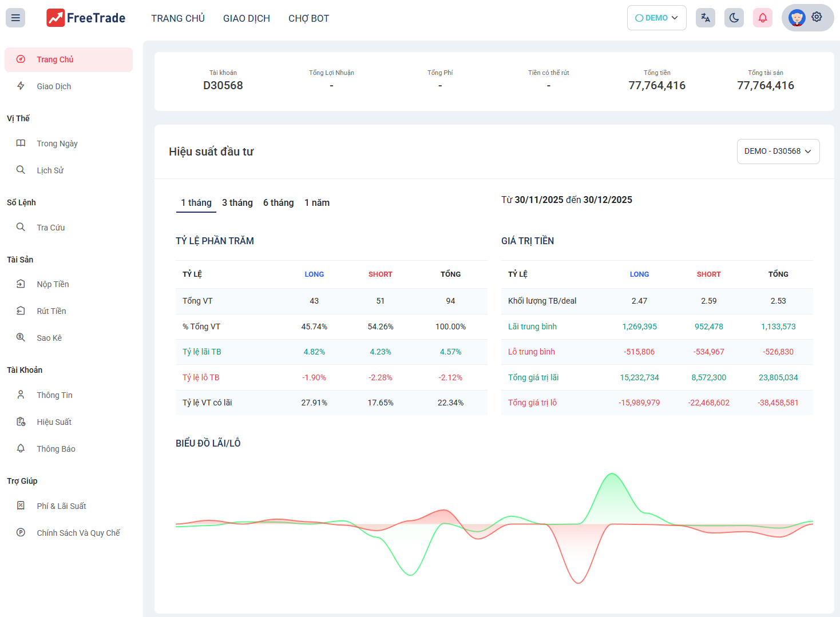840x617 pixels.
Task: Expand the DEMO account mode dropdown
Action: (656, 18)
